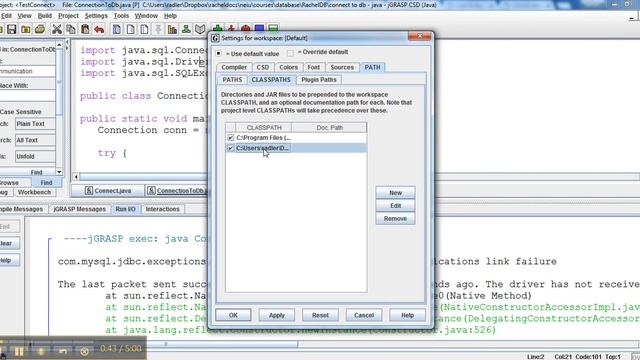Switch to the PATHS sub-tab
640x360 pixels.
point(232,80)
